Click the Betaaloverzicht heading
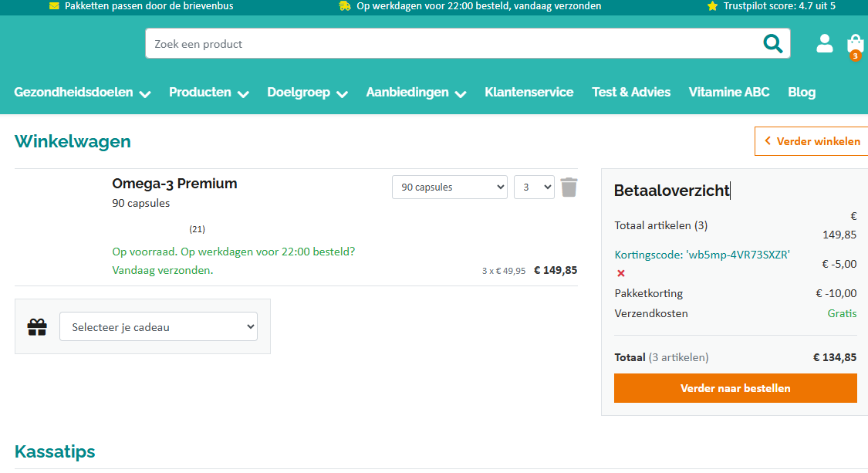This screenshot has height=473, width=868. (x=671, y=191)
